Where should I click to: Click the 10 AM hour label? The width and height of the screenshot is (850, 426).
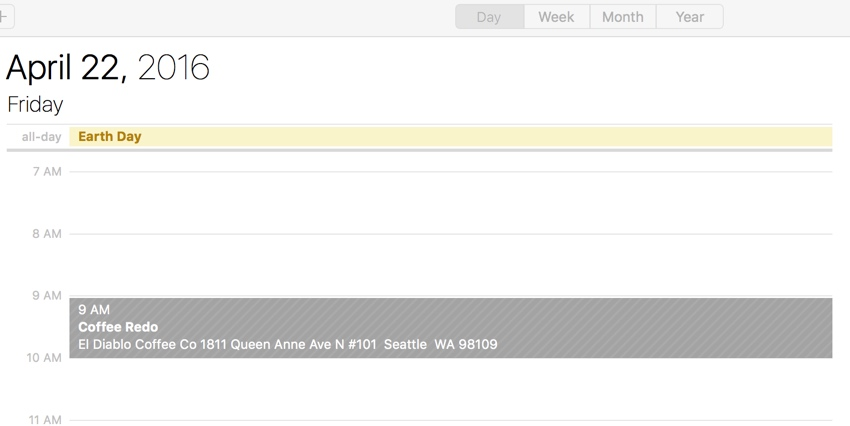point(44,358)
